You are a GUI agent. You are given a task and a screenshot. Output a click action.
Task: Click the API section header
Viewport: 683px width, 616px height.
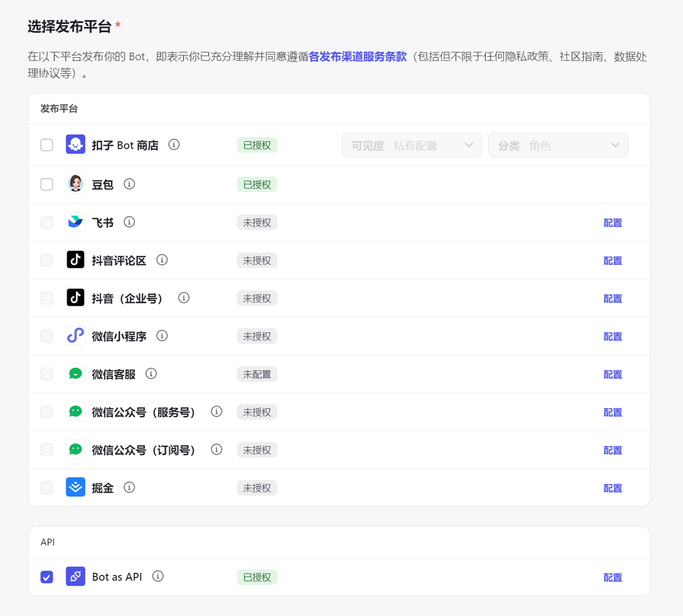coord(47,542)
